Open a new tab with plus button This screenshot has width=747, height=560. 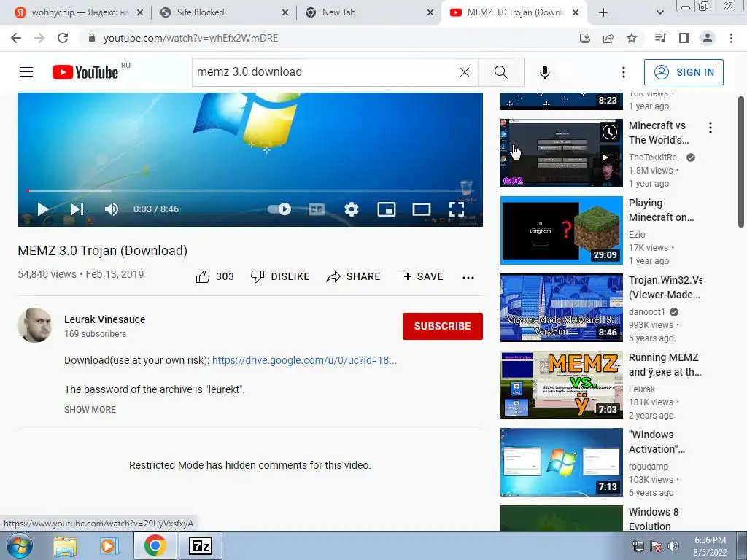[x=603, y=12]
